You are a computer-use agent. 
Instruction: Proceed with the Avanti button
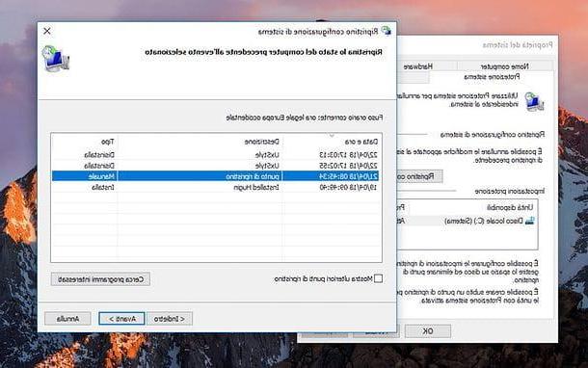pyautogui.click(x=121, y=319)
